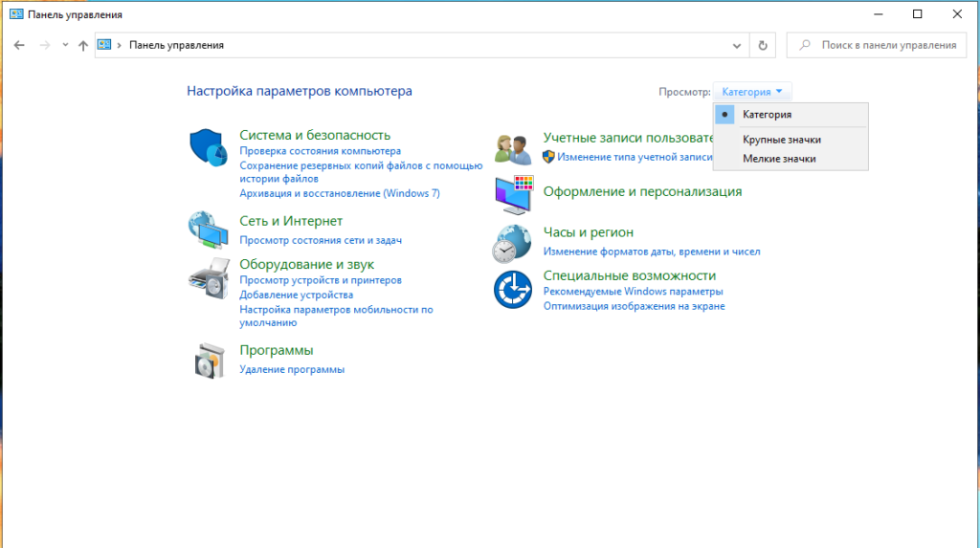Open Просмотр состояния сети и задач
This screenshot has height=548, width=980.
tap(321, 240)
